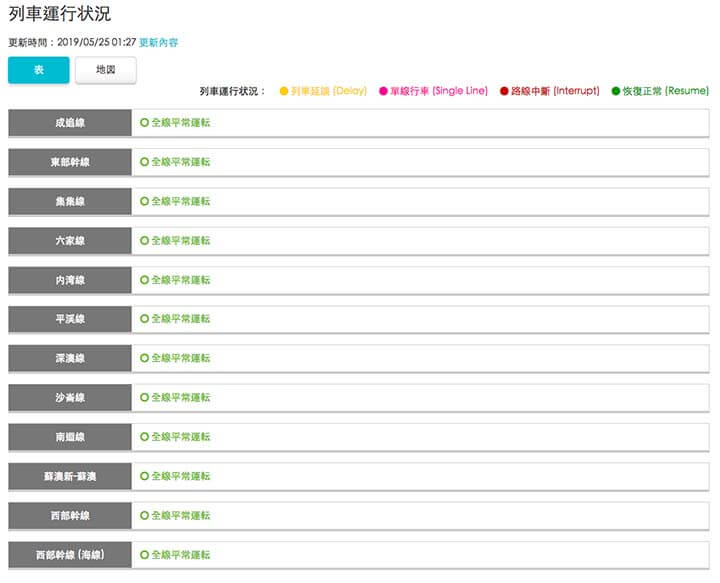The image size is (720, 583).
Task: Click the 恢復正常 (Resume) legend label
Action: (666, 91)
